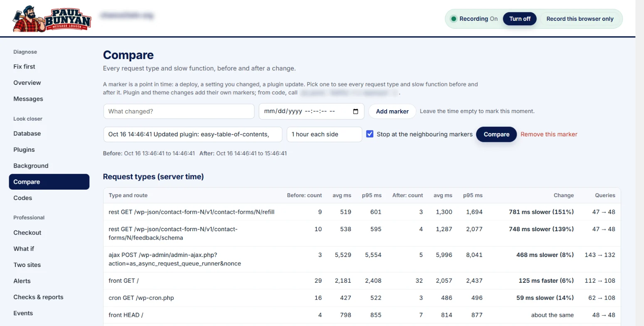
Task: Click the contact-forms/N/refill route row
Action: pyautogui.click(x=362, y=212)
